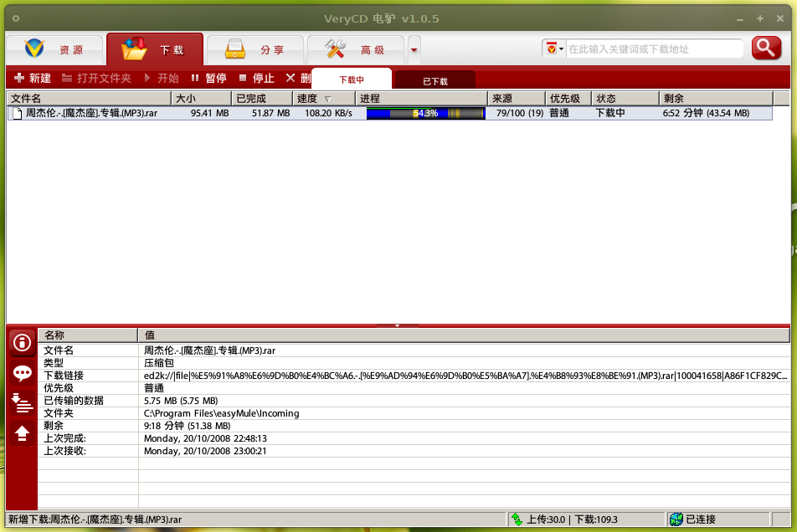Click the VeryCD logo icon in the 资源 tab
Screen dimensions: 797x532
click(34, 49)
